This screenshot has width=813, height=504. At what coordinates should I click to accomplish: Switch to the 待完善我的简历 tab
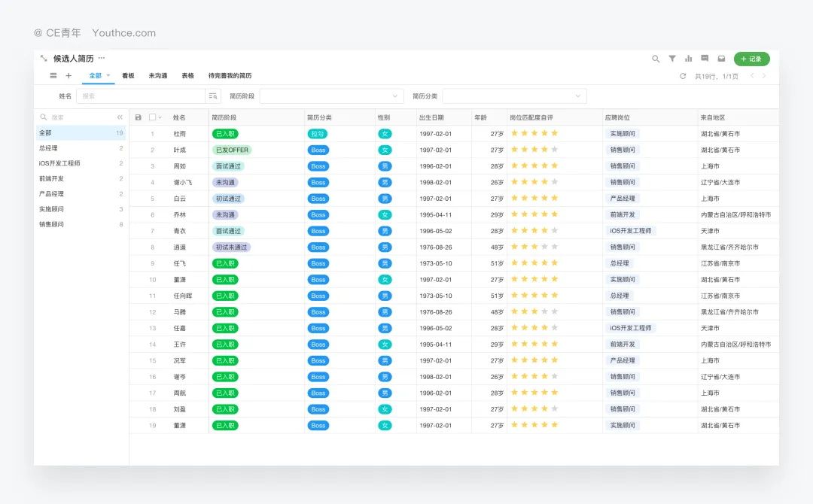230,76
